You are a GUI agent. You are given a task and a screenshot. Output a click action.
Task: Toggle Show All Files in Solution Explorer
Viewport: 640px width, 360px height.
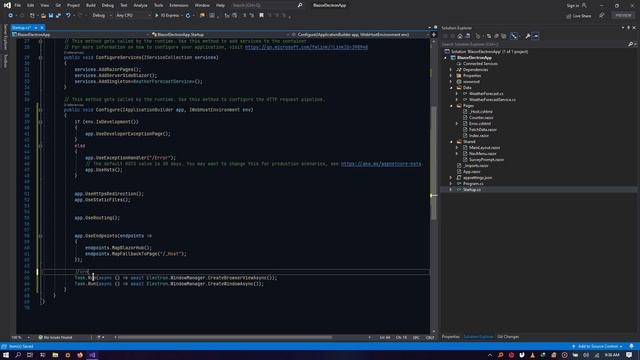[504, 36]
